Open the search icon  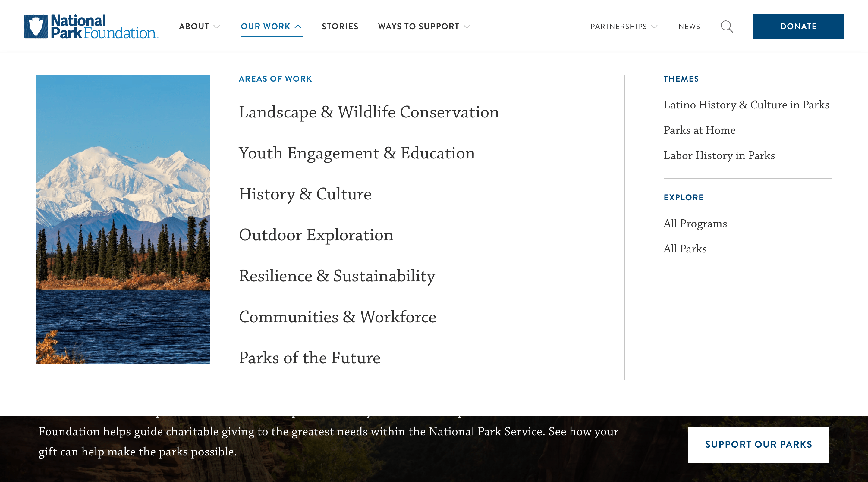[727, 27]
